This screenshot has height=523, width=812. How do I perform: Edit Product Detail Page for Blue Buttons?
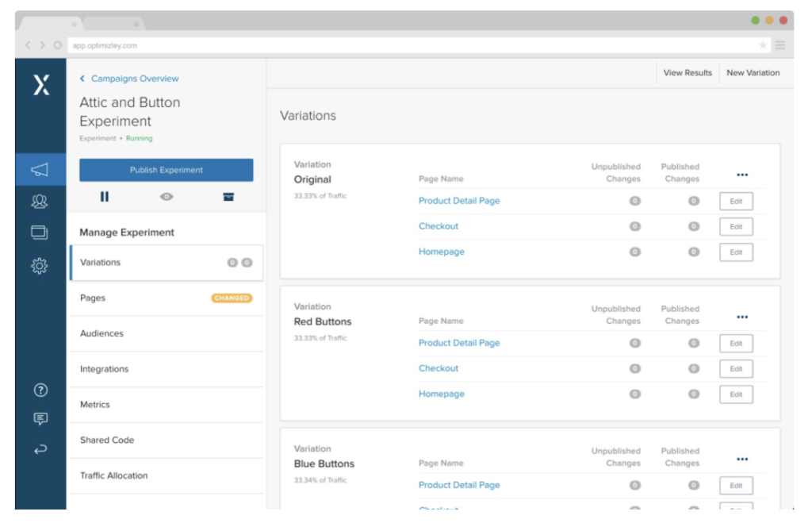736,486
